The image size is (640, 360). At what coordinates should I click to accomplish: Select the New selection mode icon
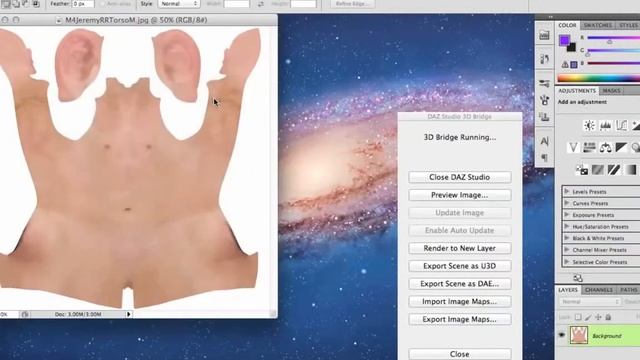click(x=7, y=3)
